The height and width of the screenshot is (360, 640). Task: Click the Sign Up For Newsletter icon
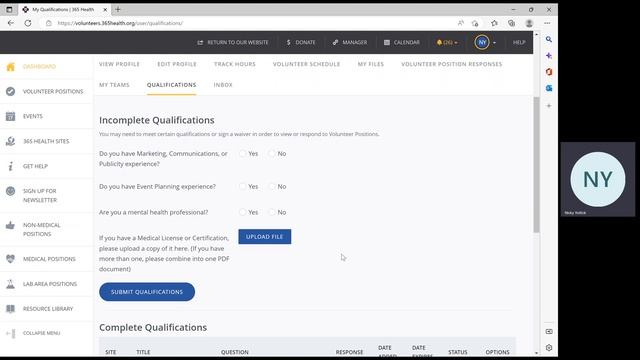pos(11,191)
